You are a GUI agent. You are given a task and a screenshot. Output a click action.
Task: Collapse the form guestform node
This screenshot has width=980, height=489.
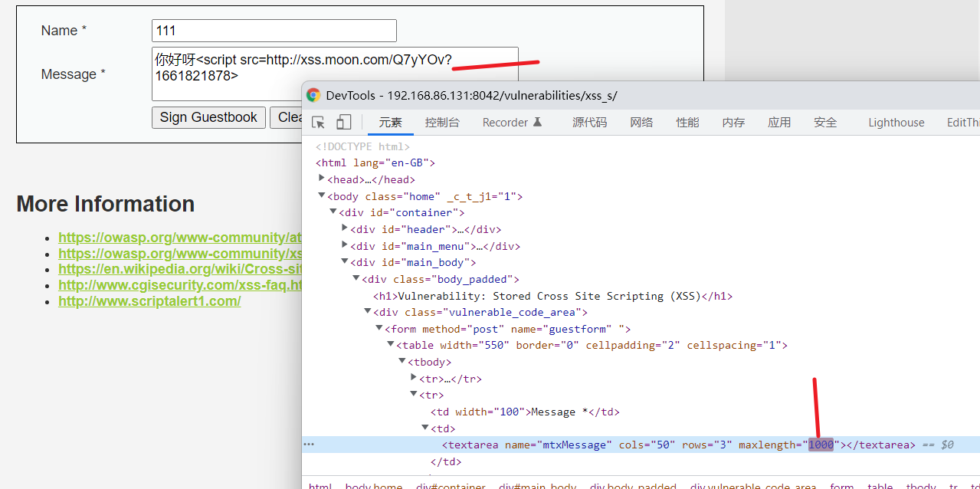[x=379, y=329]
